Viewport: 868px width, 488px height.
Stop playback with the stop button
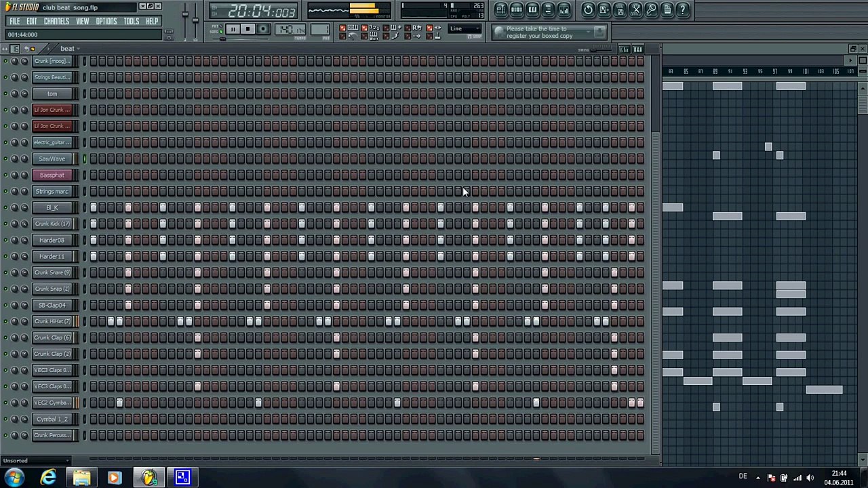pos(248,29)
